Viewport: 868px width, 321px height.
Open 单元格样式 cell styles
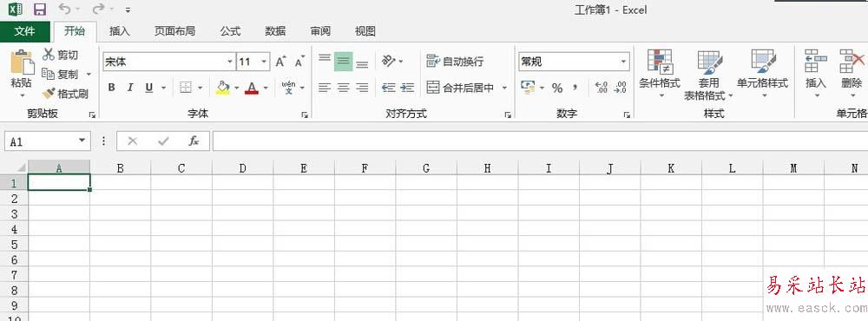coord(762,74)
